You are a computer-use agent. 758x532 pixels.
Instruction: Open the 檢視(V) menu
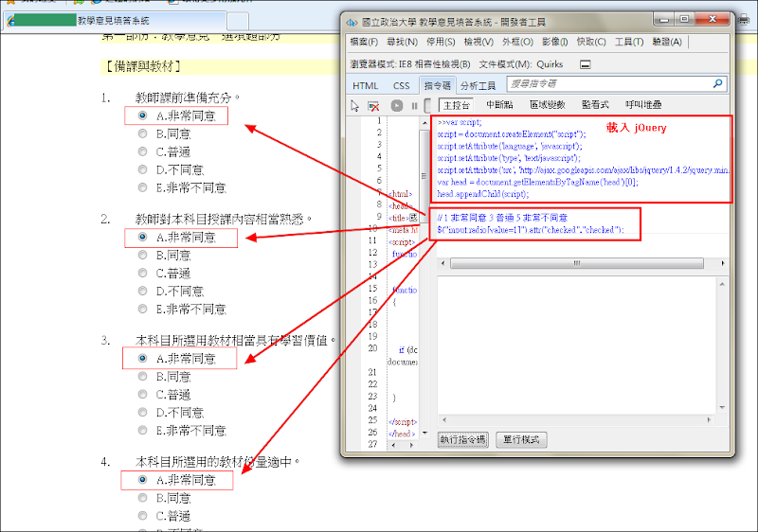point(478,42)
